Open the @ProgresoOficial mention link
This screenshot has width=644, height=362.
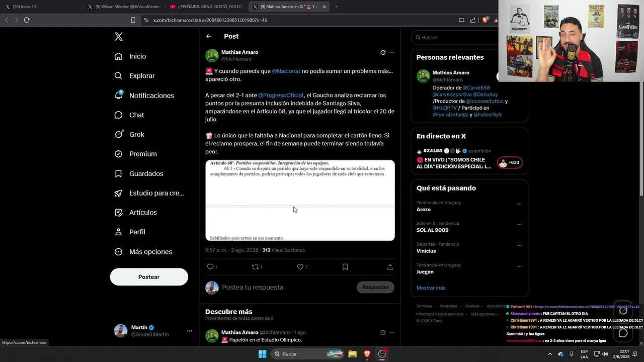point(281,95)
